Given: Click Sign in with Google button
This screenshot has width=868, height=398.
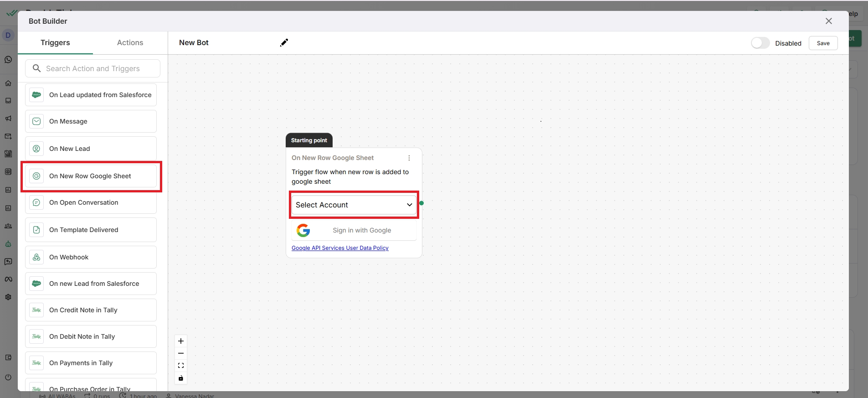Looking at the screenshot, I should click(x=354, y=230).
